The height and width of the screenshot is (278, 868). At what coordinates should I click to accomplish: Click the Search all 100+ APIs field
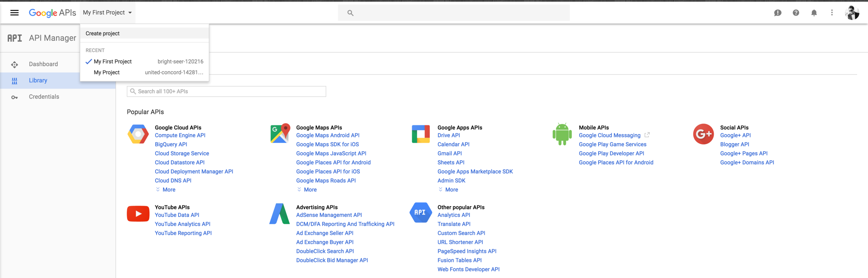226,91
